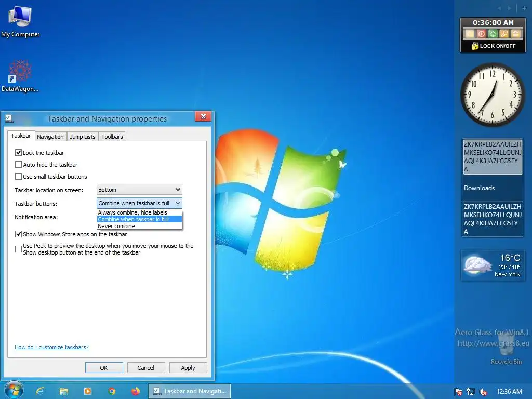
Task: Add a gadget with the sidebar plus icon
Action: point(524,8)
